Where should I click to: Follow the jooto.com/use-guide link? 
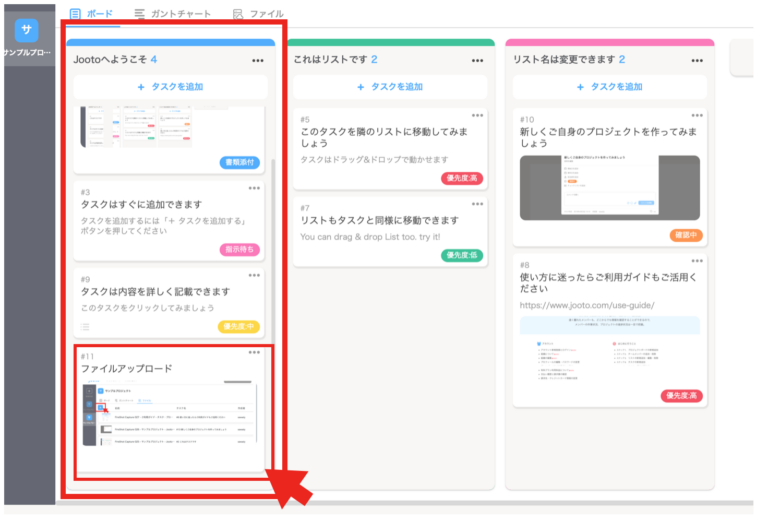point(587,306)
